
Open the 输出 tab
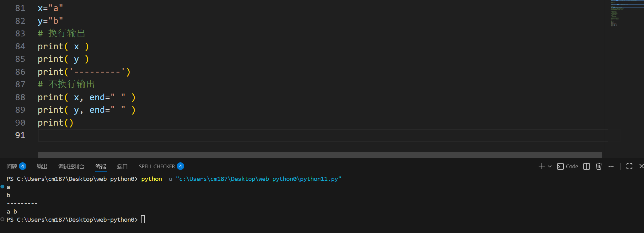(42, 166)
